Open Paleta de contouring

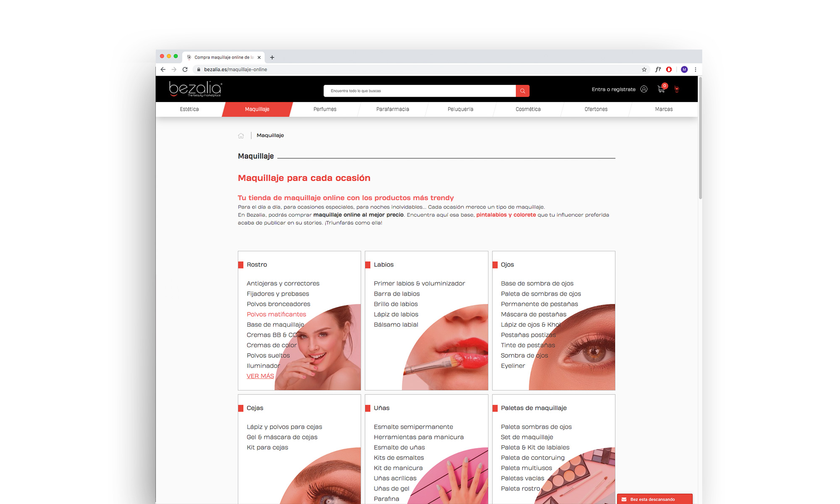click(533, 458)
